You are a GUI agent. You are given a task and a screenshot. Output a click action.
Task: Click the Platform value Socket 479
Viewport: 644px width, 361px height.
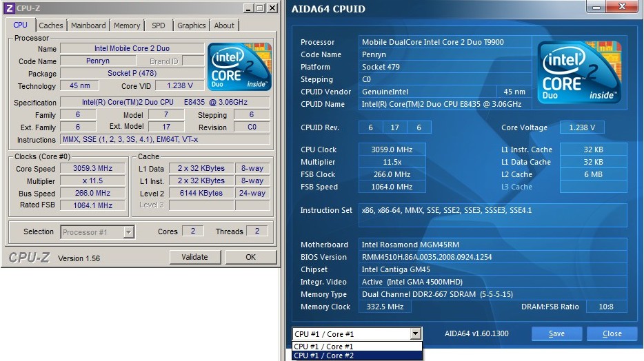click(x=445, y=66)
